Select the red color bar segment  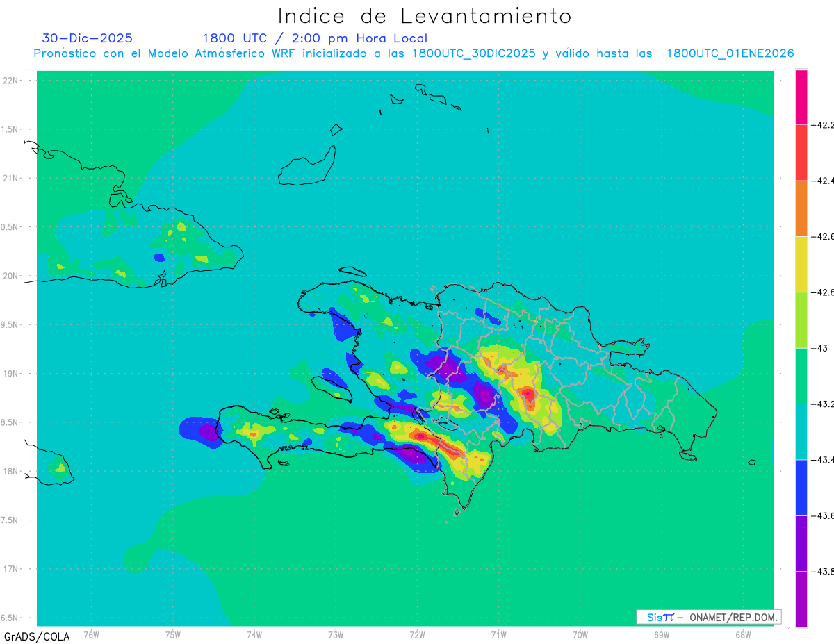click(801, 153)
